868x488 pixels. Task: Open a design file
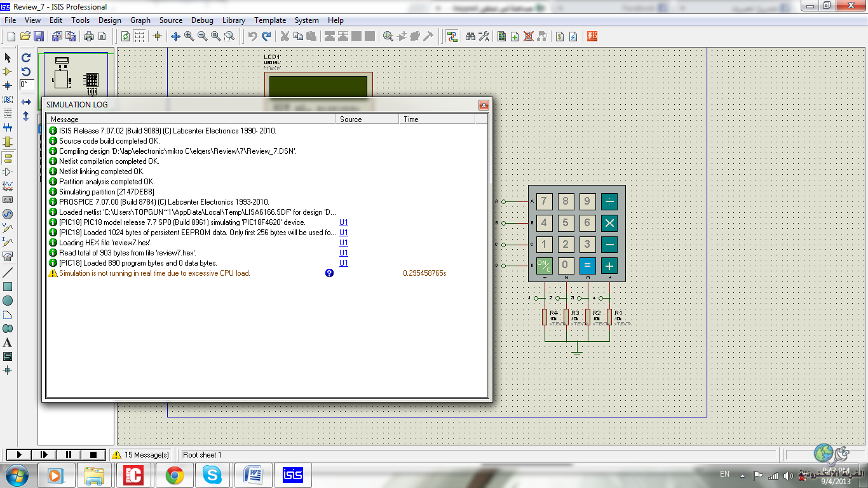25,36
